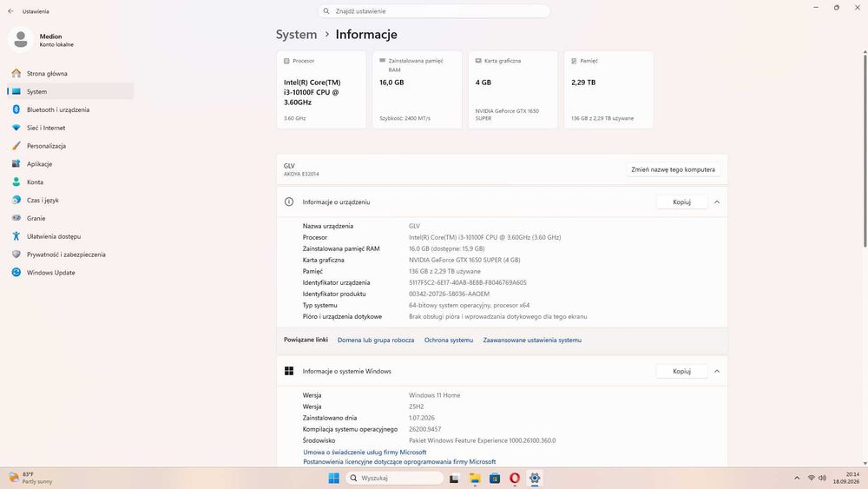Click the Windows 11 Home version text
868x489 pixels.
[x=435, y=395]
